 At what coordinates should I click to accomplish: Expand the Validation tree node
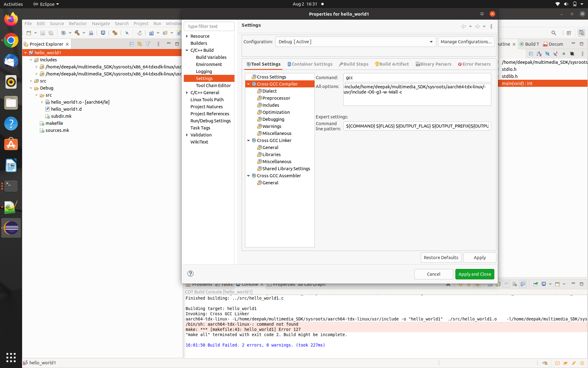pos(187,135)
